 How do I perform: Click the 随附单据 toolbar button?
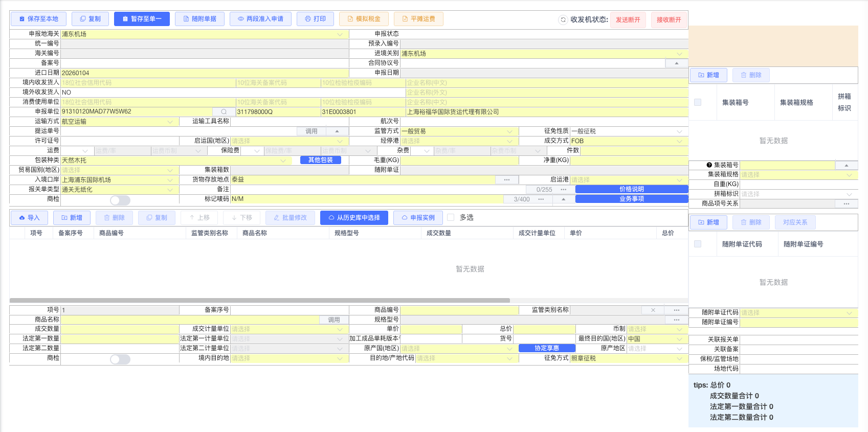[199, 19]
